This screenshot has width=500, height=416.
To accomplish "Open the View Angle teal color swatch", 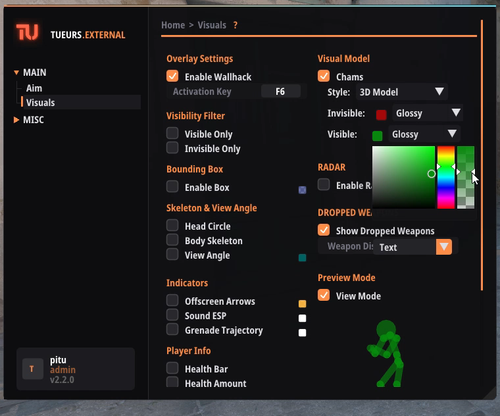I will pyautogui.click(x=302, y=258).
